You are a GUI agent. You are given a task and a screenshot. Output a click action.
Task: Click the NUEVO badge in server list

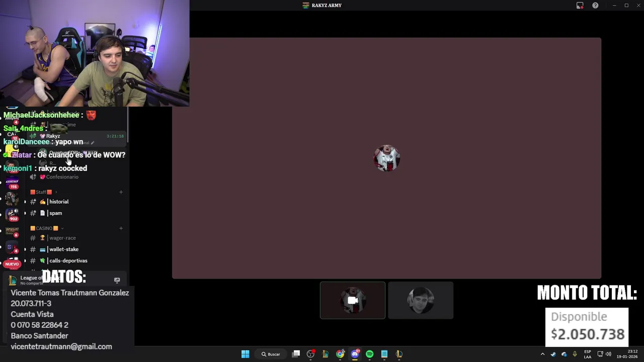coord(12,264)
